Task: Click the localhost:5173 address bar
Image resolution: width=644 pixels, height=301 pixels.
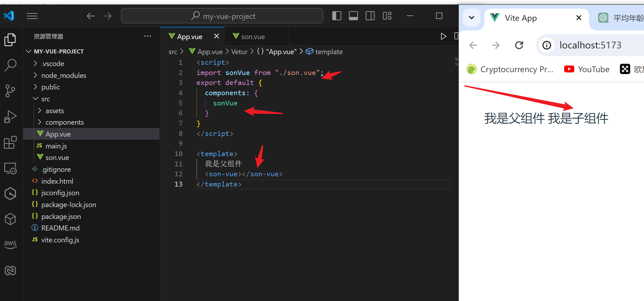Action: pos(591,45)
